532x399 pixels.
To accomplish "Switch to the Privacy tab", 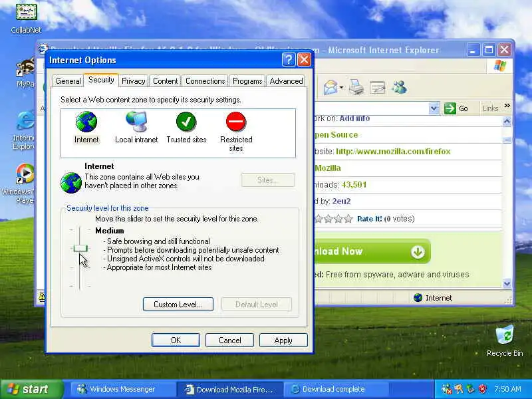I will tap(134, 81).
